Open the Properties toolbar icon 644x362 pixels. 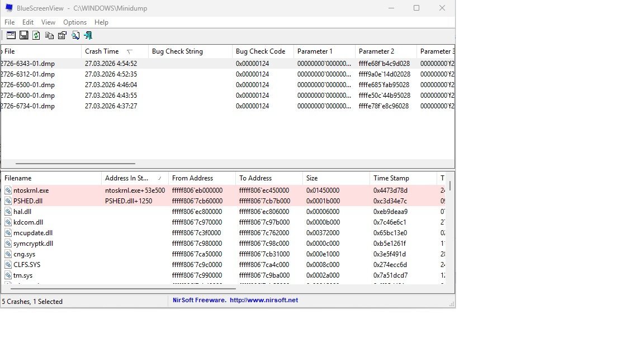pos(62,35)
